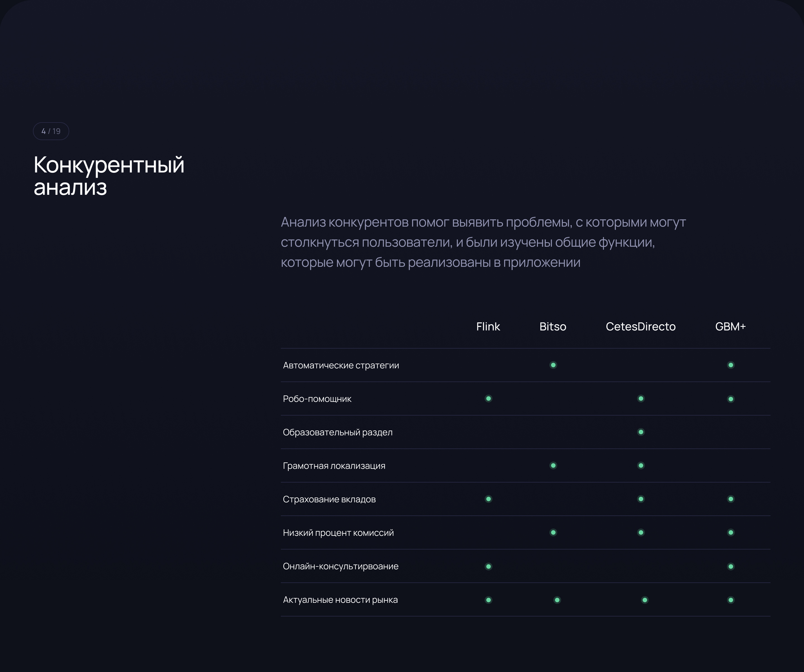Viewport: 804px width, 672px height.
Task: Click the Робо-помощник row label
Action: tap(317, 399)
